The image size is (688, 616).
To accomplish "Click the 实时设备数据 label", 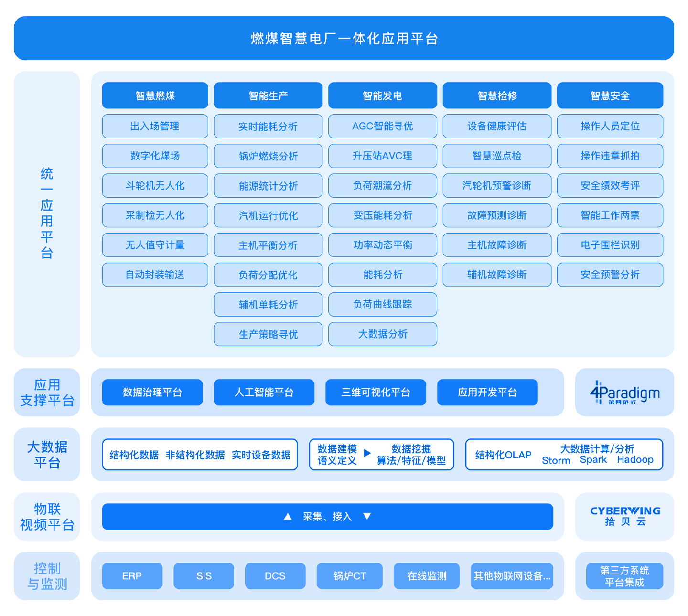I will point(261,455).
